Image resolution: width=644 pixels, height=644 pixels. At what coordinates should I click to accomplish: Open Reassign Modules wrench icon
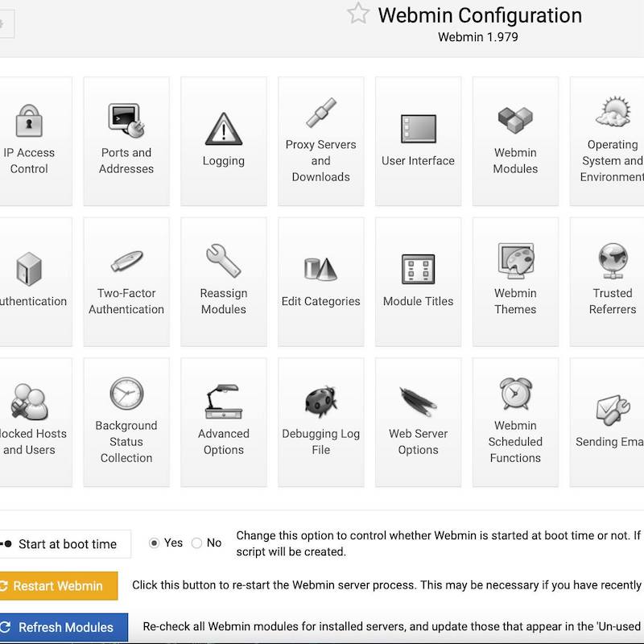pyautogui.click(x=224, y=261)
